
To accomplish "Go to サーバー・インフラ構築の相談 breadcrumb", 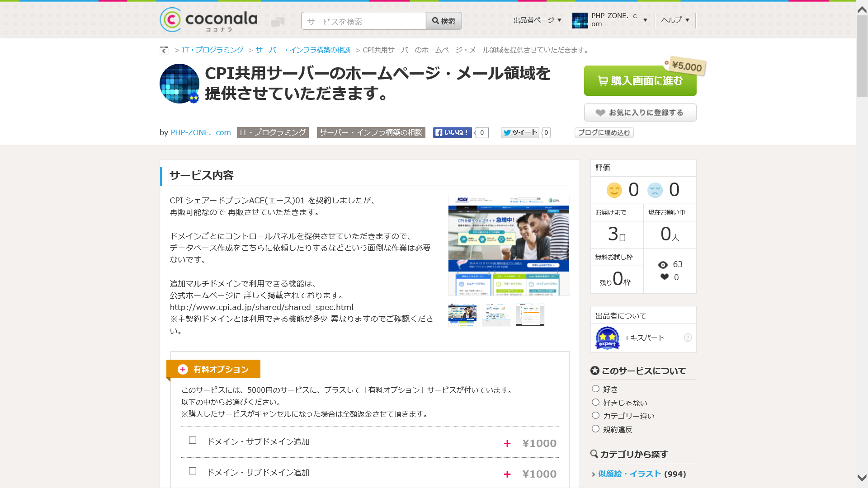I will (x=303, y=50).
